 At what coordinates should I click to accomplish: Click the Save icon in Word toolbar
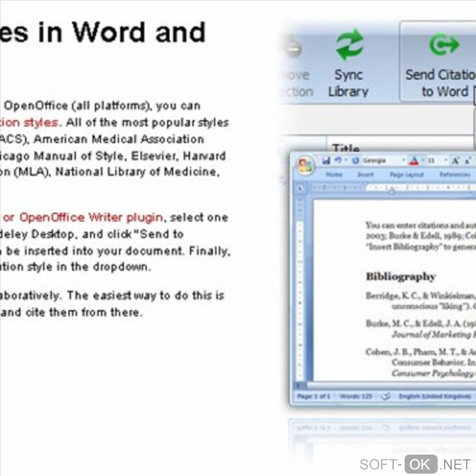tap(326, 160)
